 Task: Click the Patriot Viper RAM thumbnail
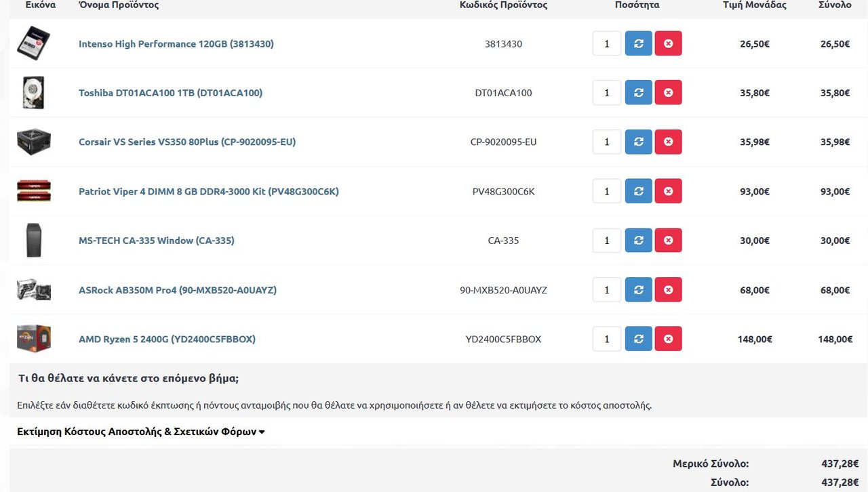coord(34,191)
